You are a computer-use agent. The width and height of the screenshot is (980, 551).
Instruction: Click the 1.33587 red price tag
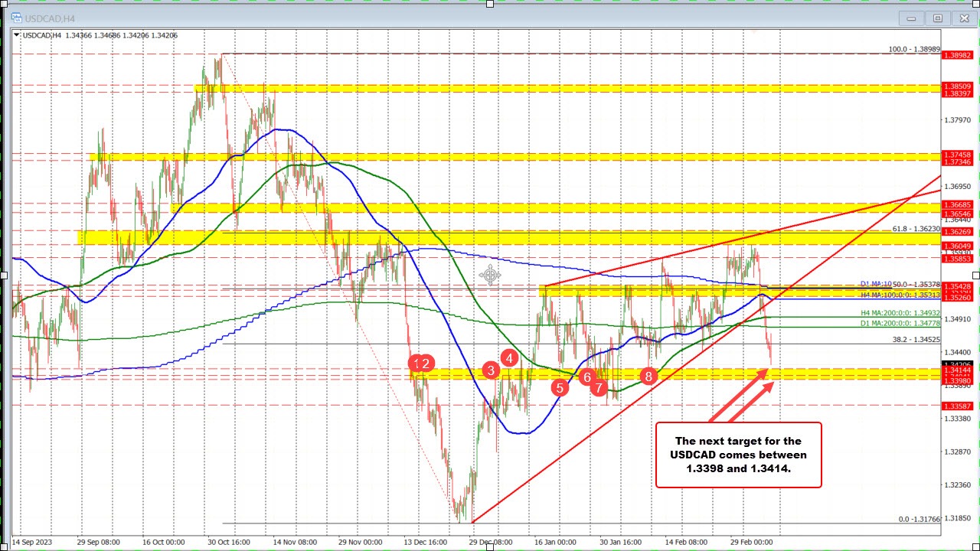click(958, 406)
